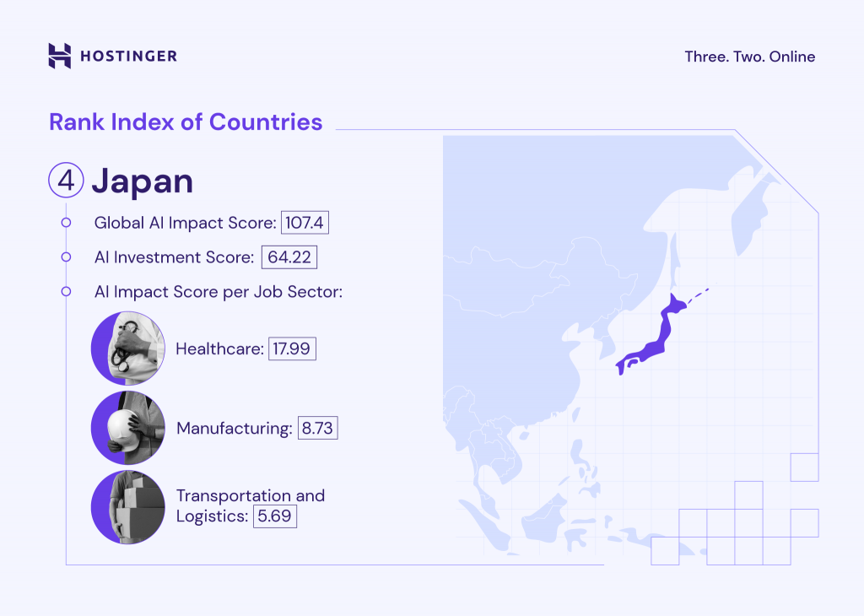Click the hollow bullet beside AI Investment Score
The image size is (864, 616).
coord(67,257)
